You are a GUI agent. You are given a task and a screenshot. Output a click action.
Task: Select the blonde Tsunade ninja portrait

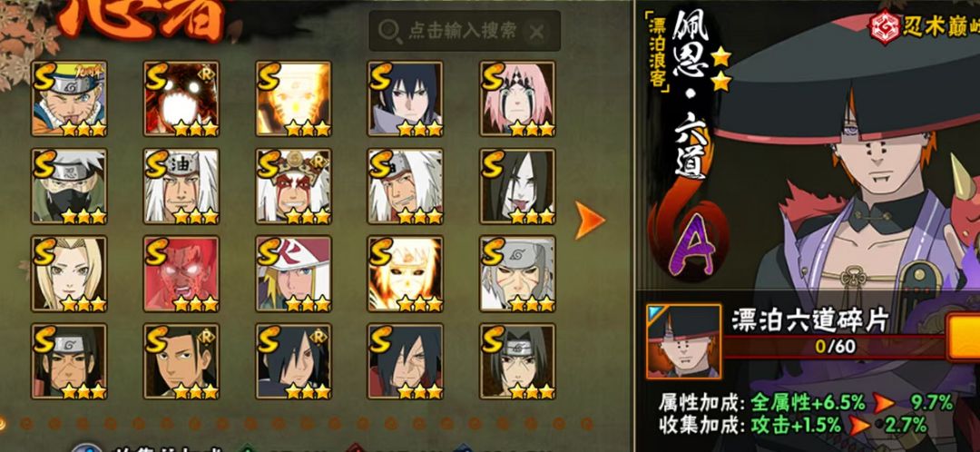pos(69,273)
